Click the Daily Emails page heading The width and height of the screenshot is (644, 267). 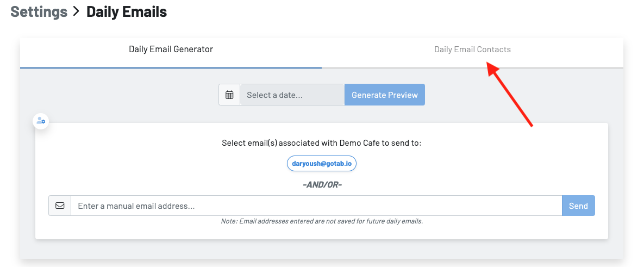click(x=127, y=11)
